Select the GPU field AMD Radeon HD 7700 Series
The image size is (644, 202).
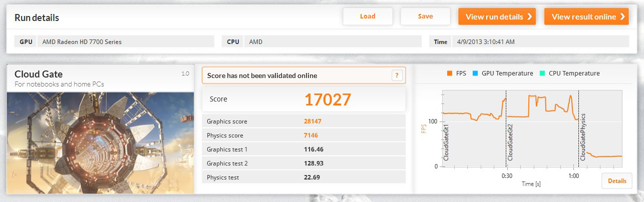coord(125,41)
